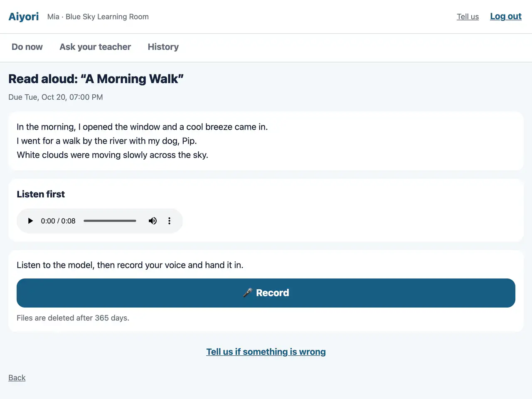The image size is (532, 399).
Task: Click the line about walking with Pip
Action: pyautogui.click(x=107, y=141)
